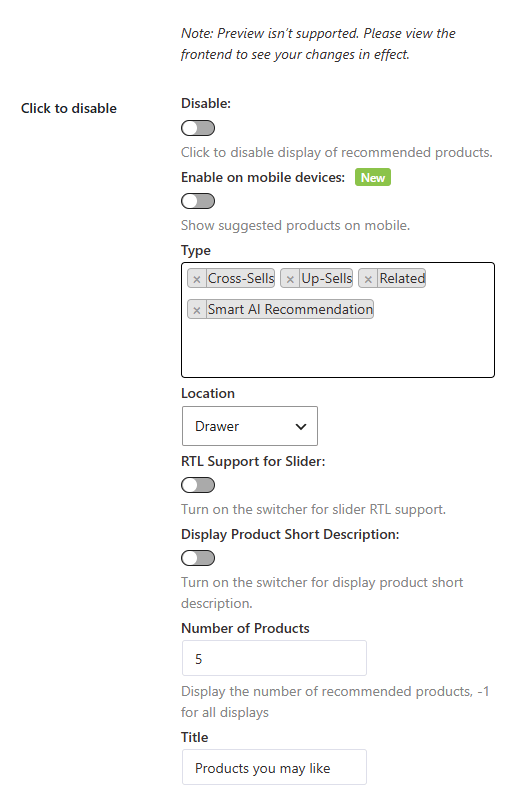Turn on RTL Support for Slider

click(198, 485)
